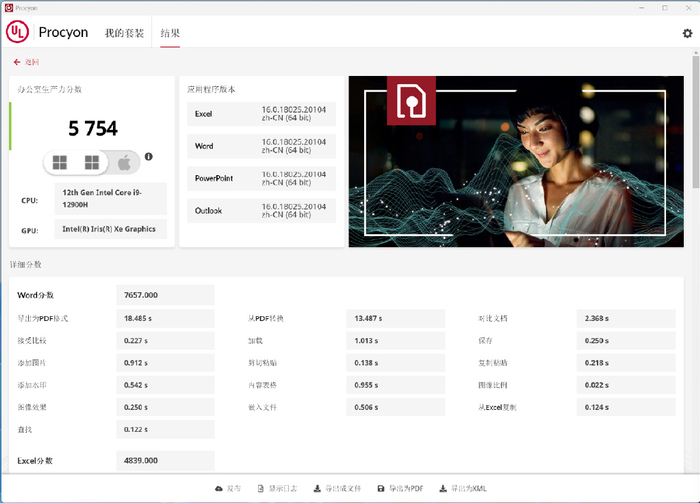Click the Word score value 7657.000
The height and width of the screenshot is (503, 700).
[165, 295]
